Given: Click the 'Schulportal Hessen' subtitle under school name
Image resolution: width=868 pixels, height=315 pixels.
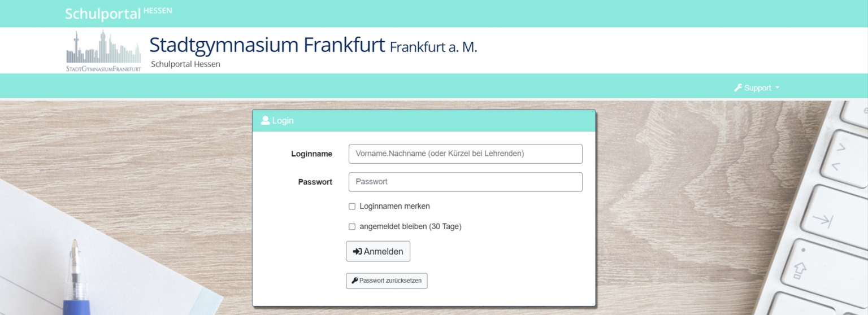Looking at the screenshot, I should pyautogui.click(x=185, y=64).
